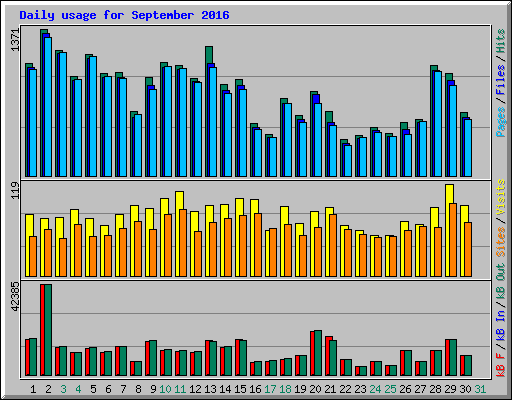
Task: Click day 30 on the x-axis
Action: pos(465,389)
